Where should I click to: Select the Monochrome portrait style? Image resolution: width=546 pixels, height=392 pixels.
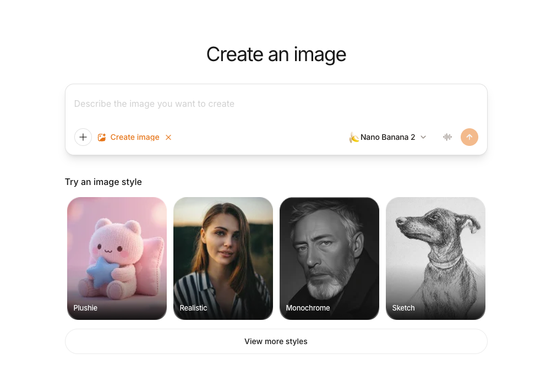(x=329, y=258)
